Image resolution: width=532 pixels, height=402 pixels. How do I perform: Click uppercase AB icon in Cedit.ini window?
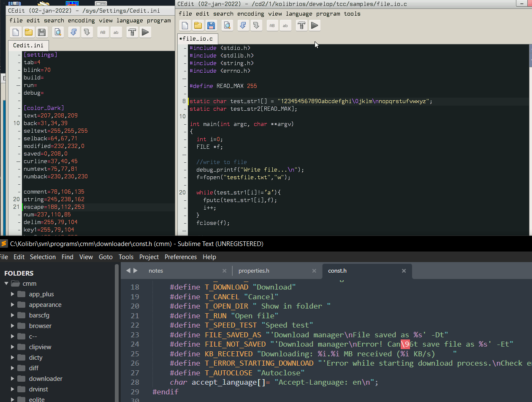click(x=103, y=32)
